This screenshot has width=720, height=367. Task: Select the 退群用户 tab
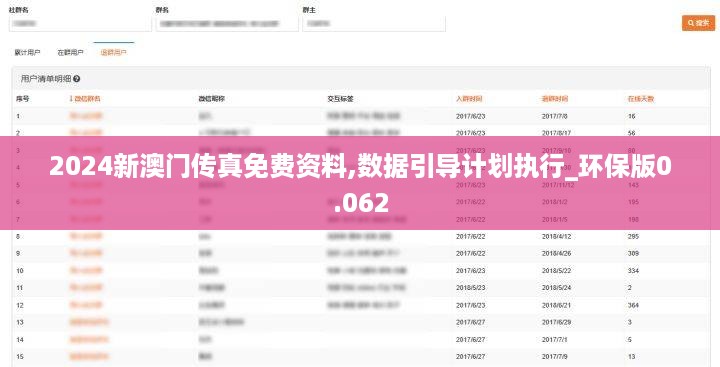[113, 53]
